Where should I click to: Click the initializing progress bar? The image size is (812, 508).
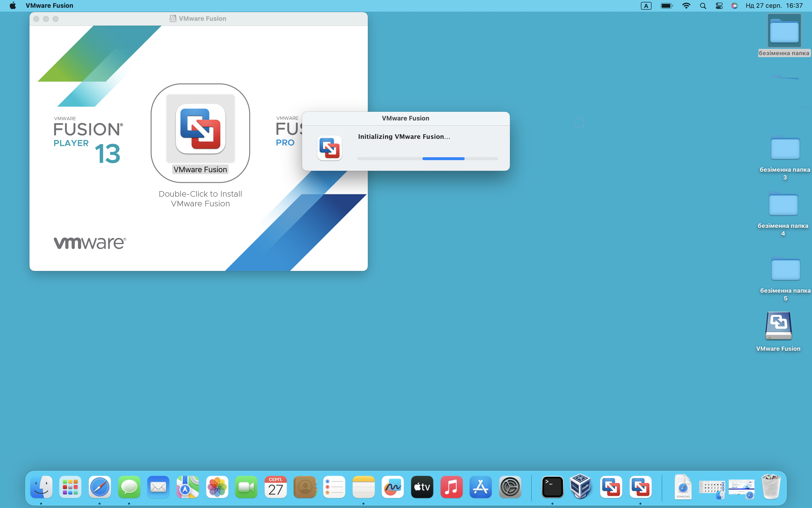427,159
